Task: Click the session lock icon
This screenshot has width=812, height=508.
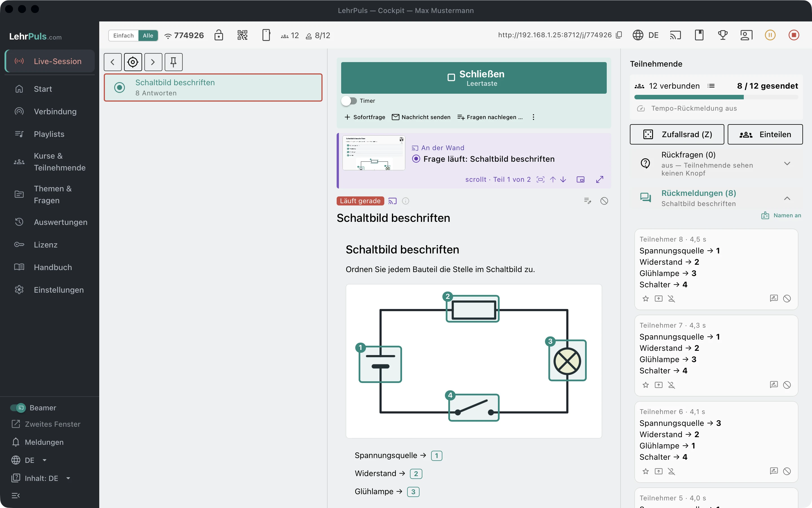Action: click(x=219, y=35)
